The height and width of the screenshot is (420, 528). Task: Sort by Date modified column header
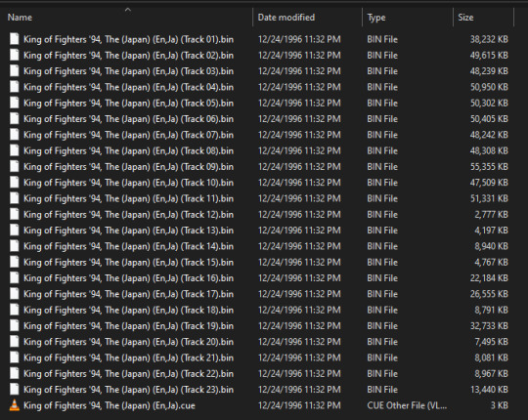(286, 18)
